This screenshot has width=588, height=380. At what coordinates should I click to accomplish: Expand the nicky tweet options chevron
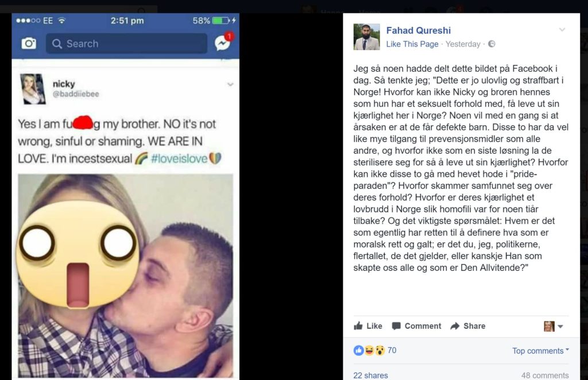(230, 84)
